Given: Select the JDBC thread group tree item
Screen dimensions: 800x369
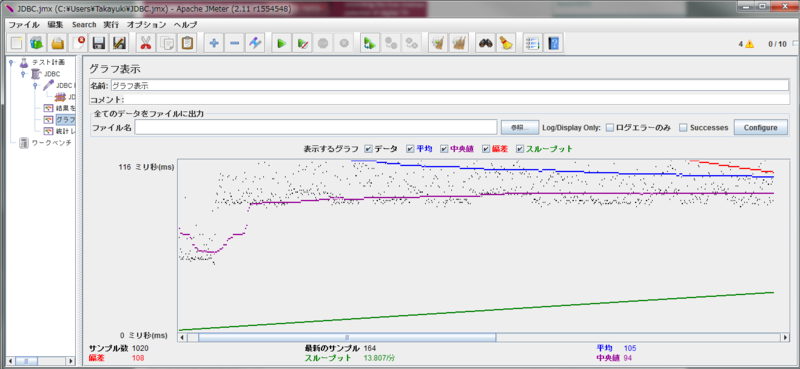Looking at the screenshot, I should point(52,74).
